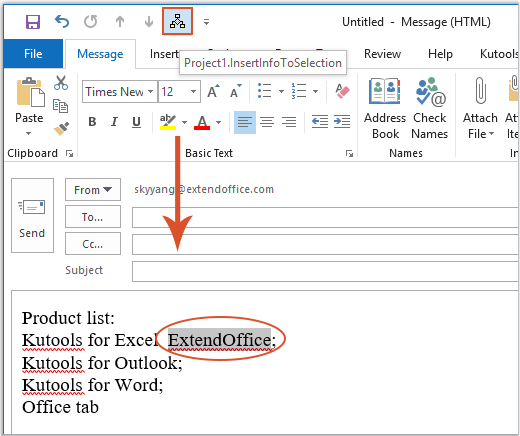Screen dimensions: 520x436
Task: Open Clipboard dialog launcher
Action: (x=69, y=153)
